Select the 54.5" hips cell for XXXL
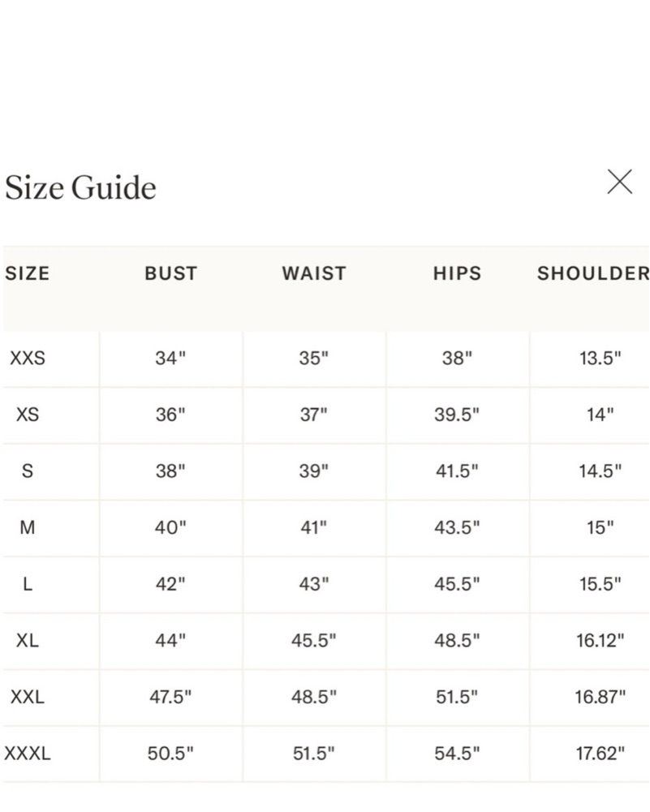The width and height of the screenshot is (650, 812). click(458, 754)
